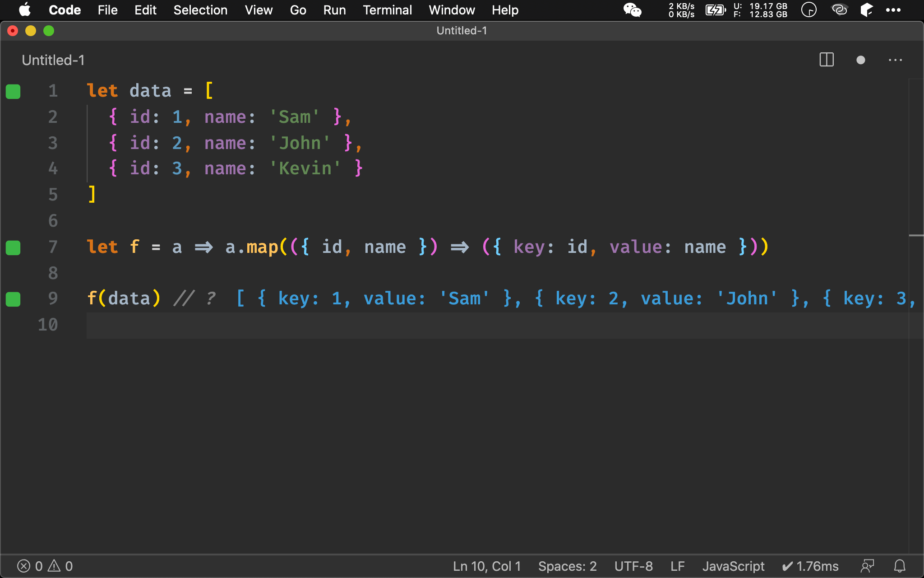Click the battery charging status icon
Image resolution: width=924 pixels, height=578 pixels.
[x=716, y=10]
